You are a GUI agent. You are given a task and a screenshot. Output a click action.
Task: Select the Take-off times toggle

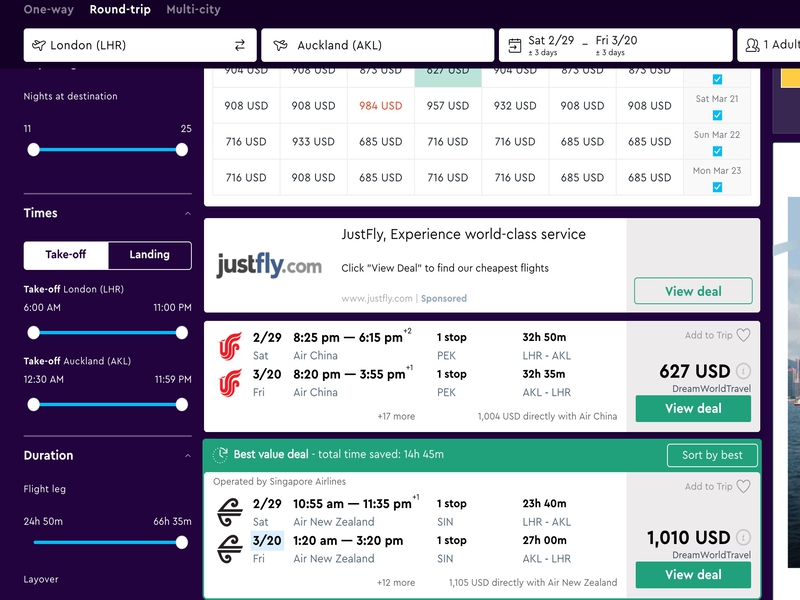pos(66,255)
